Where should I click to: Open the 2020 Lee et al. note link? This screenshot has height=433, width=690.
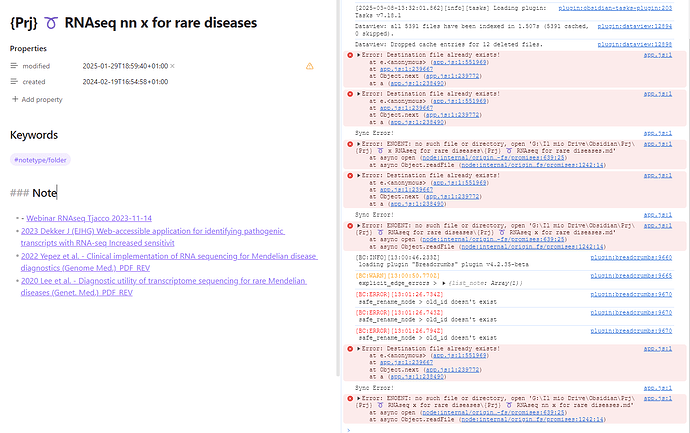pyautogui.click(x=163, y=286)
